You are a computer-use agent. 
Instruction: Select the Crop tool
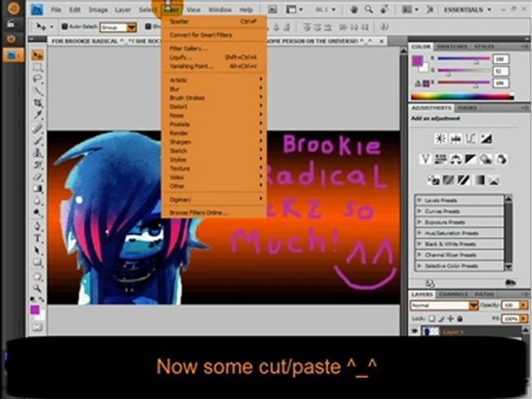point(38,103)
